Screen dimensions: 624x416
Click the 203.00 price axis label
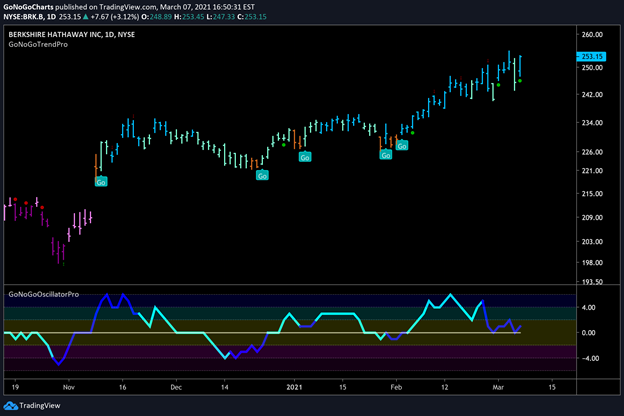point(592,242)
